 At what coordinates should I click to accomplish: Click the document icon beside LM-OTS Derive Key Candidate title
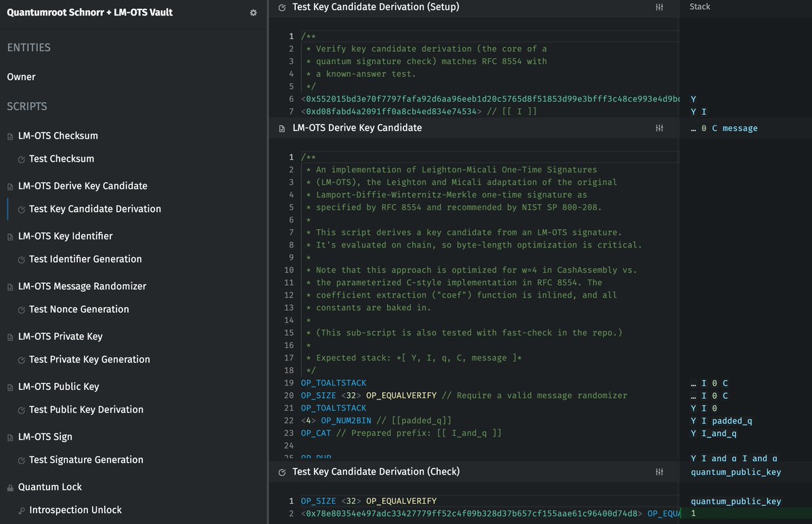[x=282, y=128]
